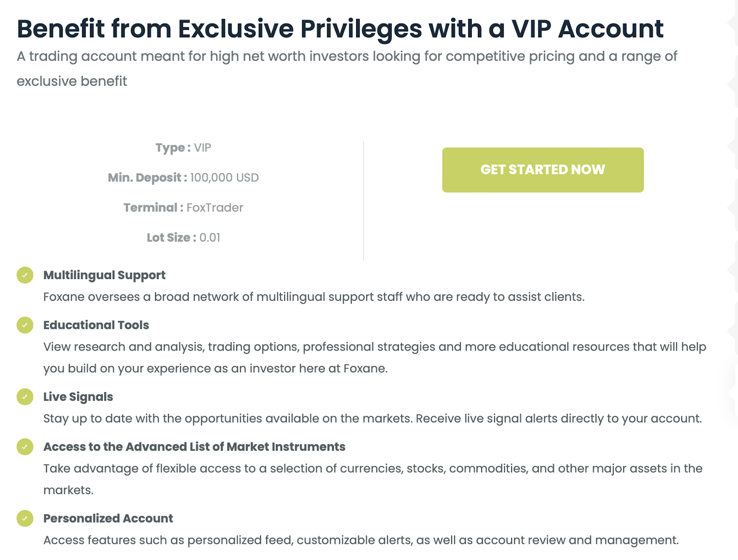The image size is (738, 560).
Task: Click checkmark icon beside Educational Tools
Action: (x=25, y=325)
